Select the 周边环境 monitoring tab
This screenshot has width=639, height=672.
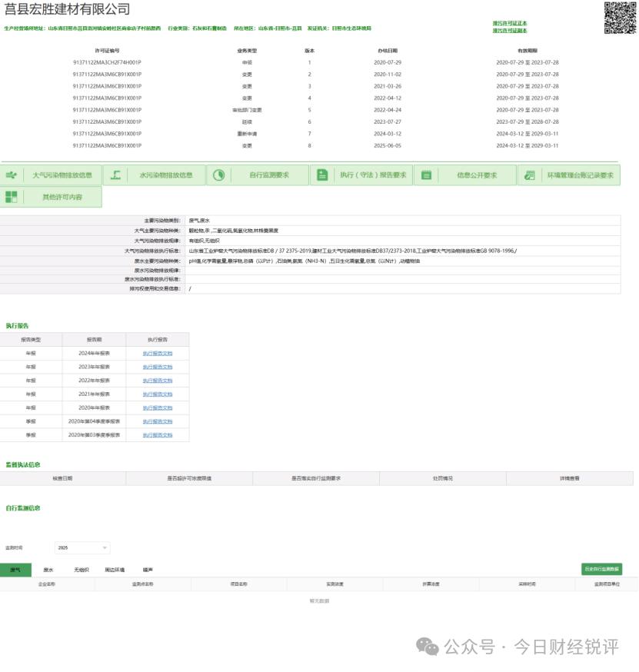[115, 570]
